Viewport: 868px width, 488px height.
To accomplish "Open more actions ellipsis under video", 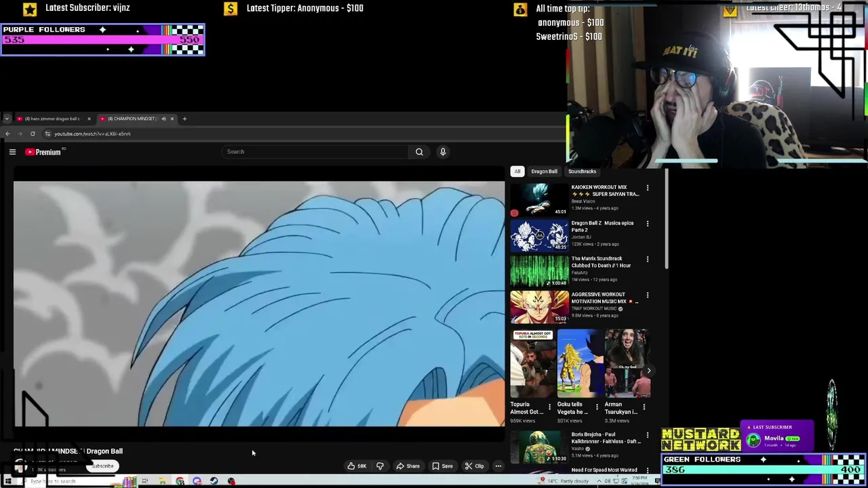I will pyautogui.click(x=498, y=466).
